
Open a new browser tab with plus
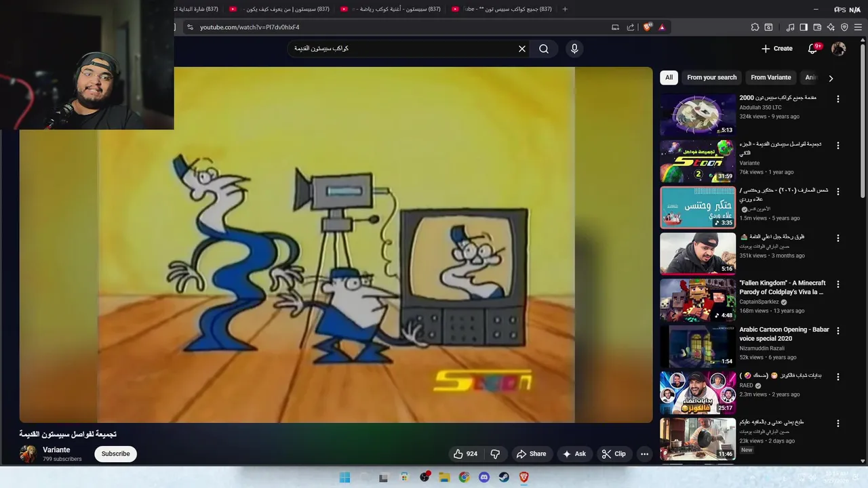click(x=565, y=9)
